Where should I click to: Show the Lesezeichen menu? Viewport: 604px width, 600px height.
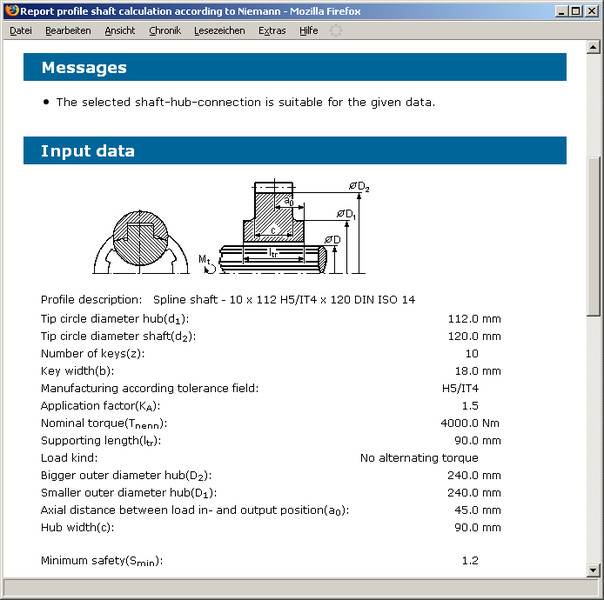pos(219,30)
